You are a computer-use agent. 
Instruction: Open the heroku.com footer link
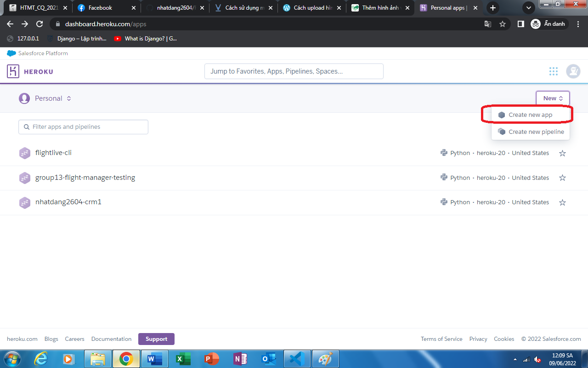(x=22, y=339)
